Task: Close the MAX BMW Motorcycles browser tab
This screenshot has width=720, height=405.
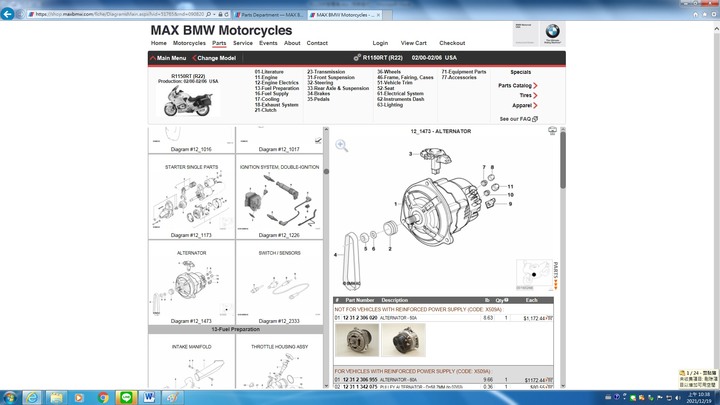Action: click(x=378, y=15)
